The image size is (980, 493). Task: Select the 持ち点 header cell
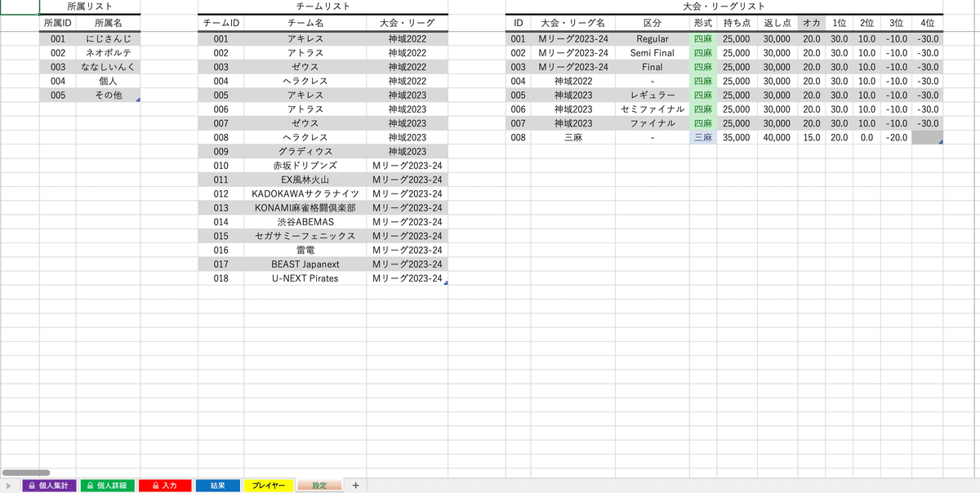pos(737,23)
